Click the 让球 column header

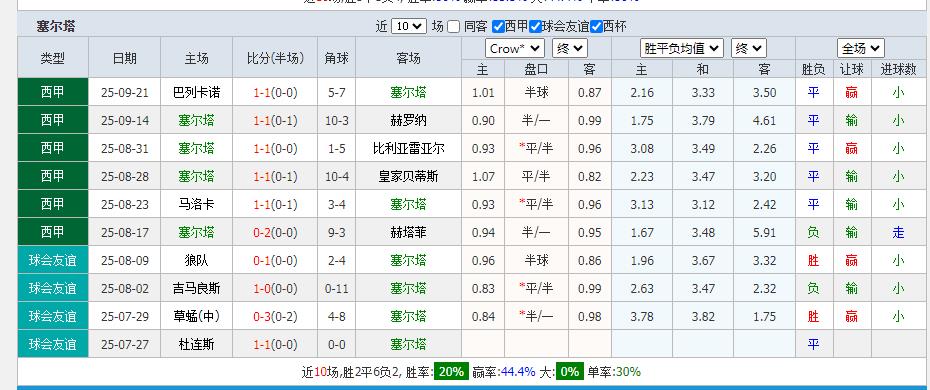click(852, 69)
